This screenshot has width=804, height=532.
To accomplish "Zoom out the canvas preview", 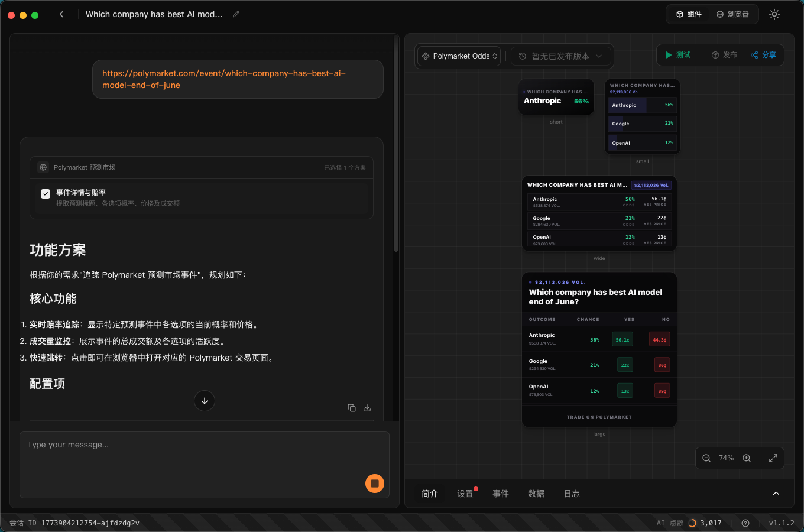I will click(x=706, y=458).
